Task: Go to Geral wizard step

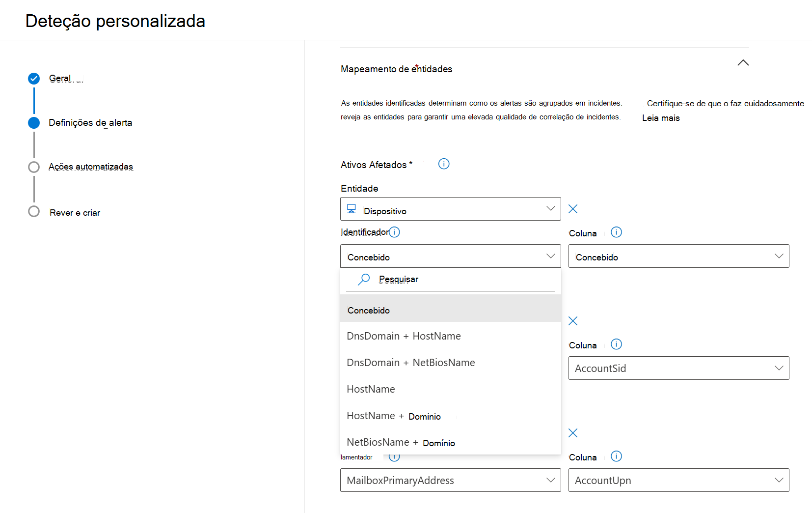Action: [60, 79]
